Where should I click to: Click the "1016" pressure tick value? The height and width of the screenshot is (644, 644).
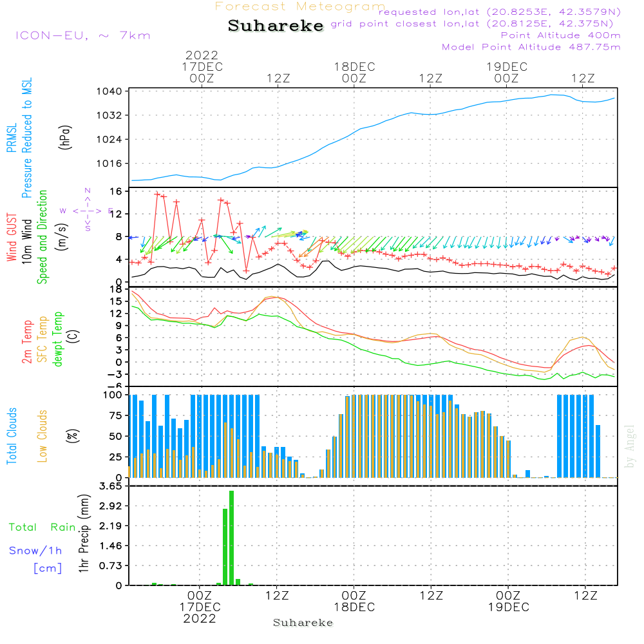tap(109, 164)
